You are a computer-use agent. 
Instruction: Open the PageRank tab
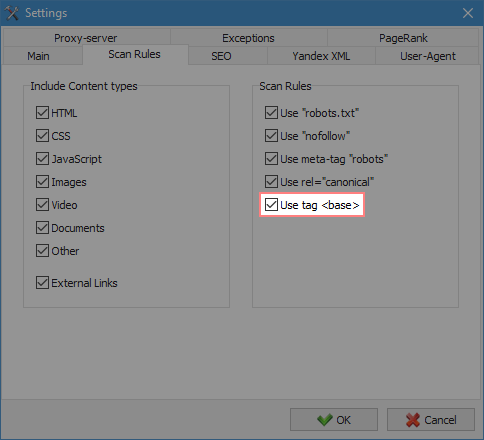403,38
